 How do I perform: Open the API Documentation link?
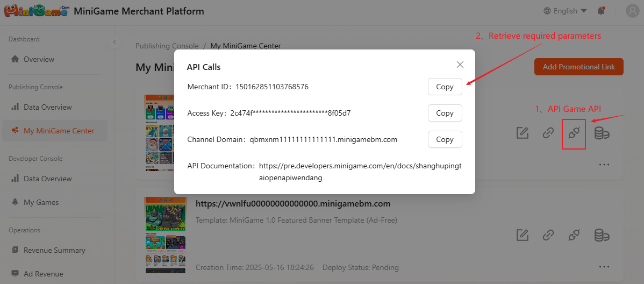pos(360,172)
